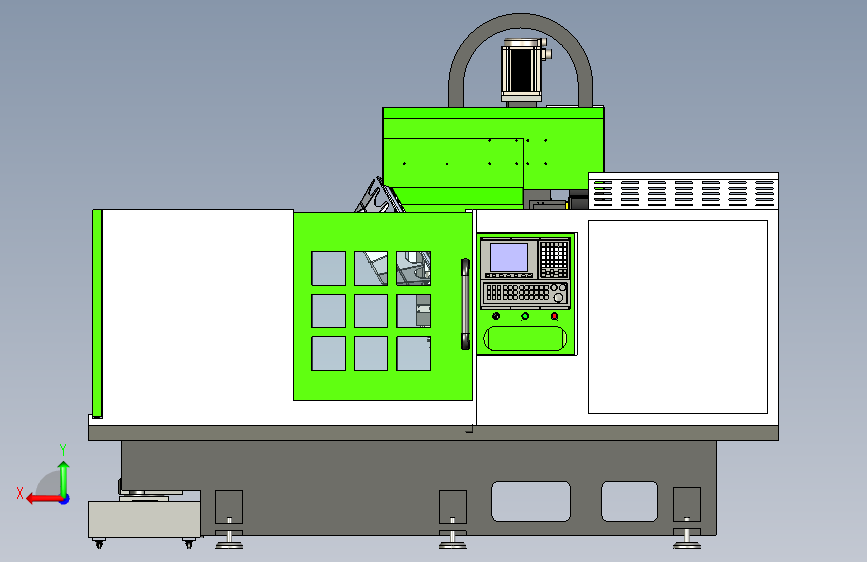
Task: Pick the red emergency button on panel
Action: [x=554, y=316]
